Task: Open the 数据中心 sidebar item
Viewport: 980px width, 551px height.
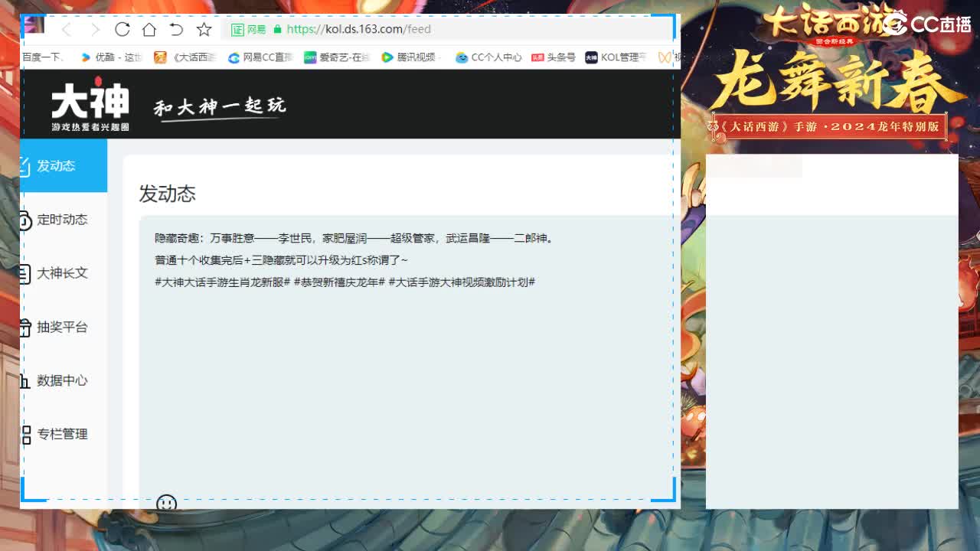Action: 62,380
